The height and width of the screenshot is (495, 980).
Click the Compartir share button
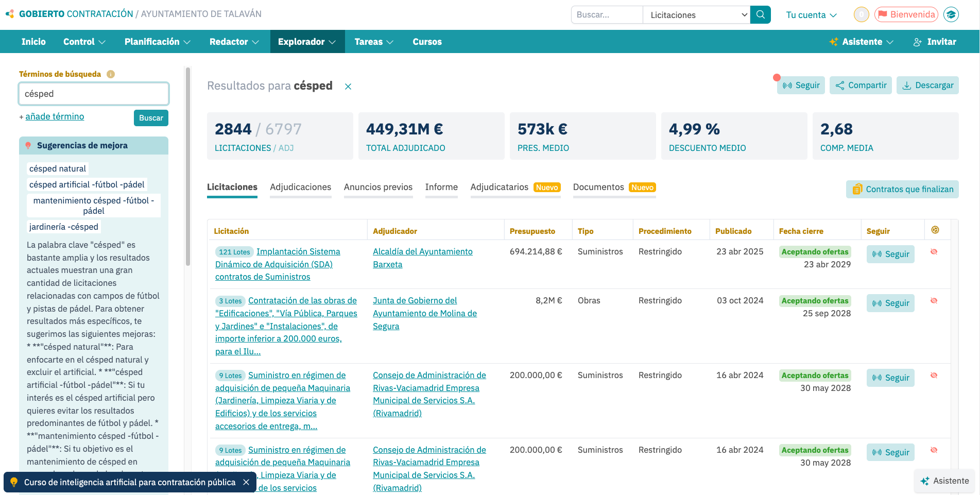coord(861,86)
